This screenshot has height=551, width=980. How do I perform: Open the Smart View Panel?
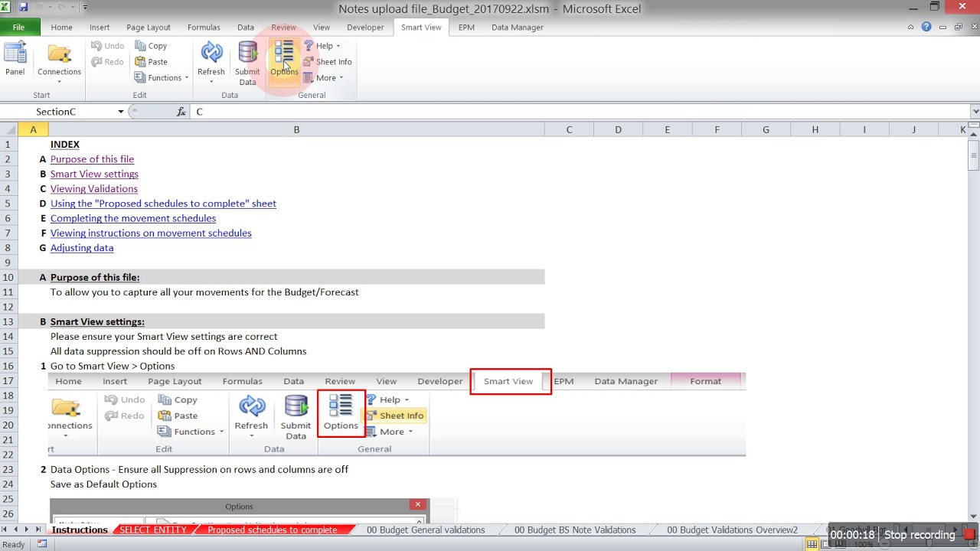[x=15, y=59]
